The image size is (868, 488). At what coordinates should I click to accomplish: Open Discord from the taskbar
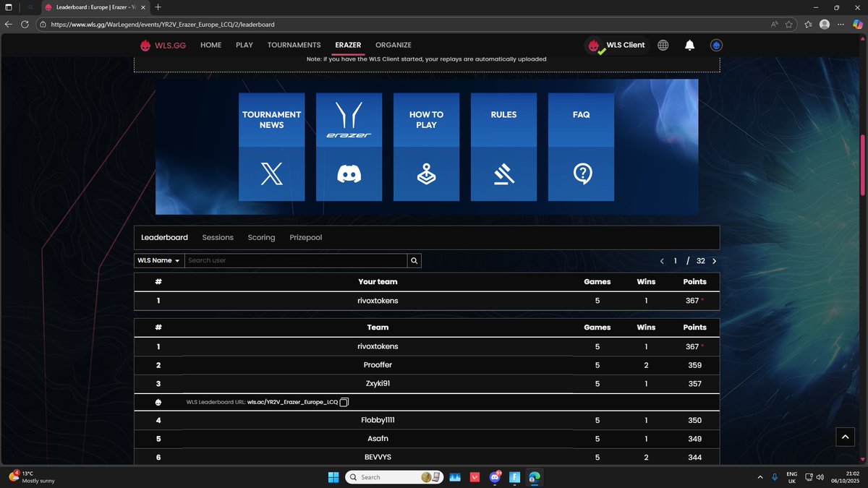(x=495, y=477)
